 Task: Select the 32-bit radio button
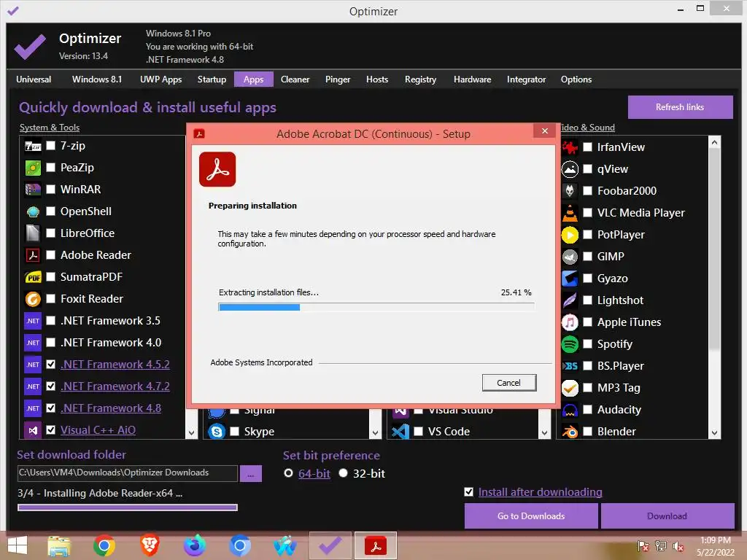coord(343,473)
